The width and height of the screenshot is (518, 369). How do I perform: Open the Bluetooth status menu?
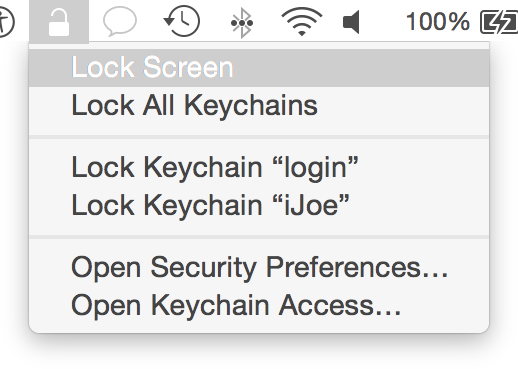pos(242,23)
